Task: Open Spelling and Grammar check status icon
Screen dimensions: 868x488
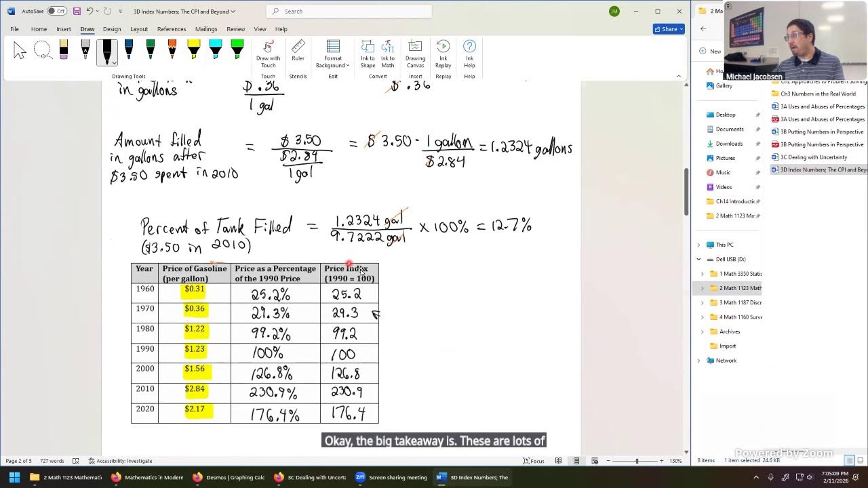Action: click(76, 461)
